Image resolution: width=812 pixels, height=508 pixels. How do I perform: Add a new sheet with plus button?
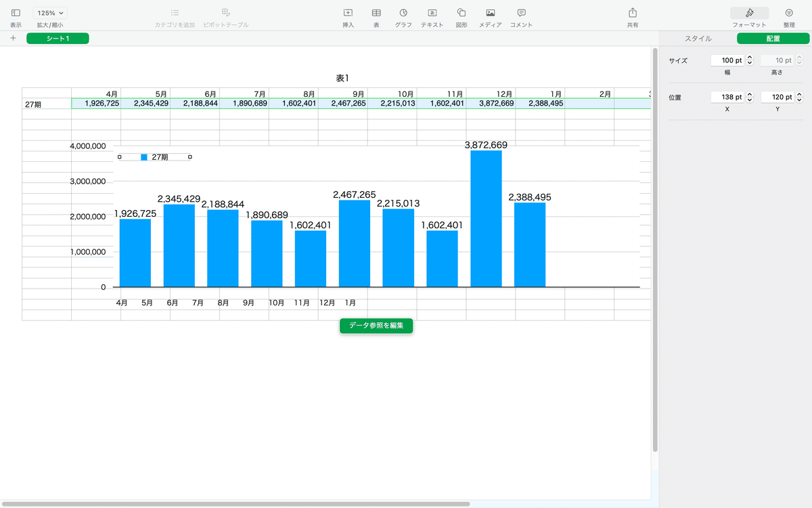tap(13, 39)
